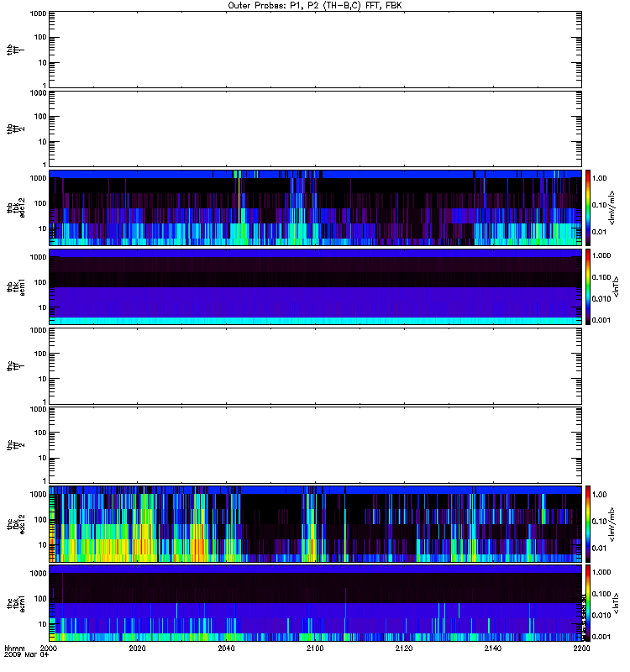This screenshot has width=630, height=672.
Task: Click '0.01' on the thb edc12 color bar
Action: click(599, 233)
